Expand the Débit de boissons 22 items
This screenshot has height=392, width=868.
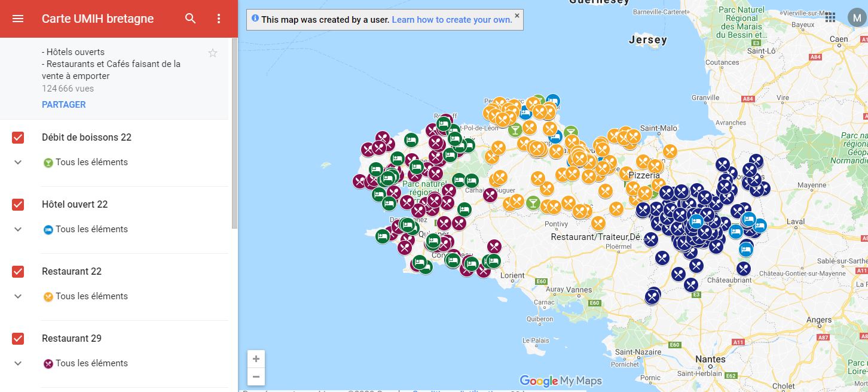(x=18, y=162)
